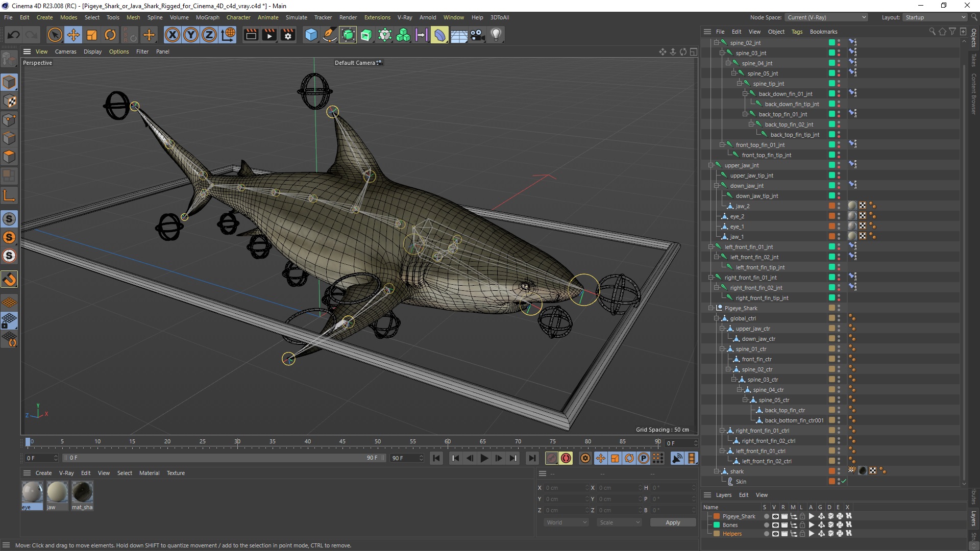Open Layout Startup dropdown
This screenshot has height=551, width=980.
[x=935, y=17]
